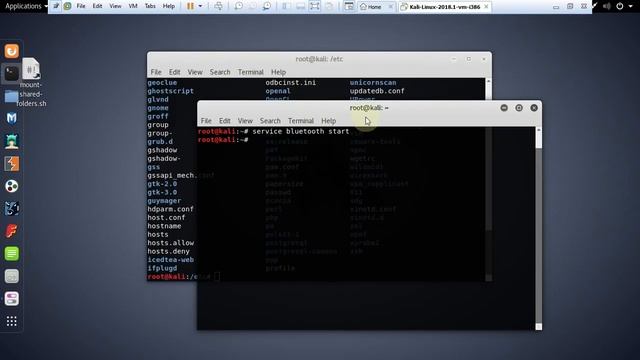Open mount-shared-folders.sh desktop file
The height and width of the screenshot is (360, 640).
coord(31,82)
